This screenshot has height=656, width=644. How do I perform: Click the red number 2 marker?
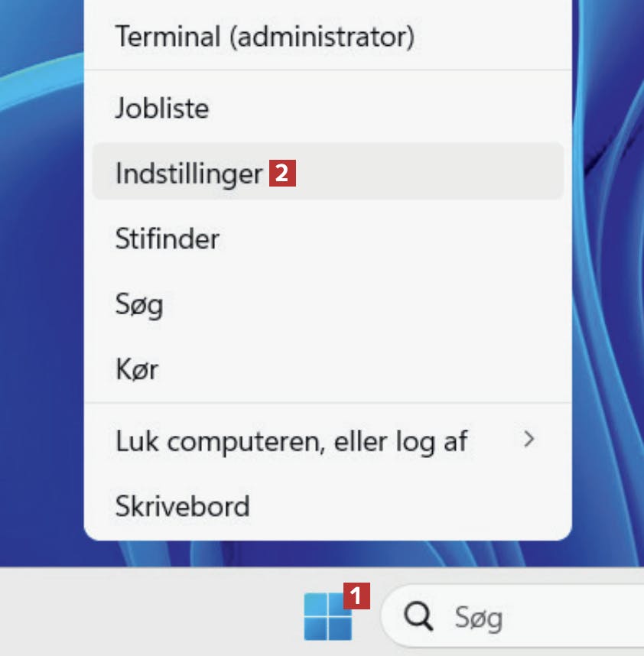(281, 174)
